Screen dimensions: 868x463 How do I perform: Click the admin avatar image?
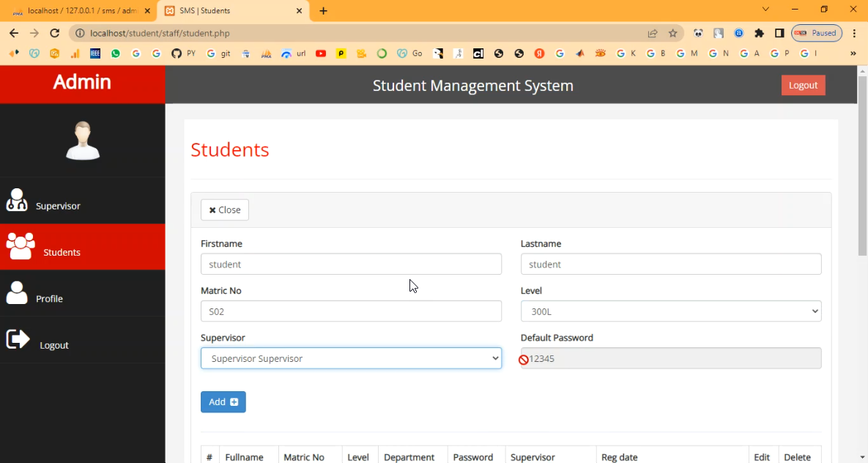(x=83, y=141)
